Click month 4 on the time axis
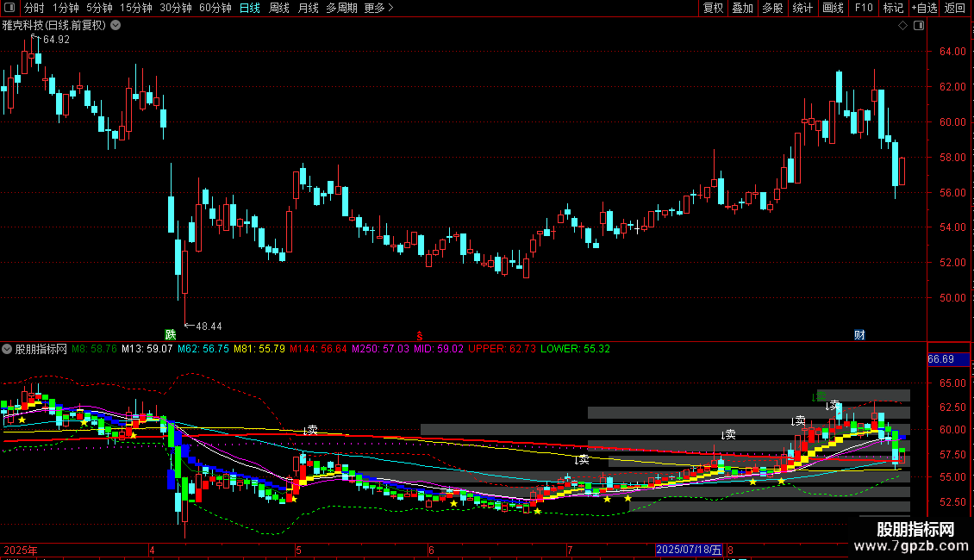This screenshot has width=974, height=560. tap(152, 550)
